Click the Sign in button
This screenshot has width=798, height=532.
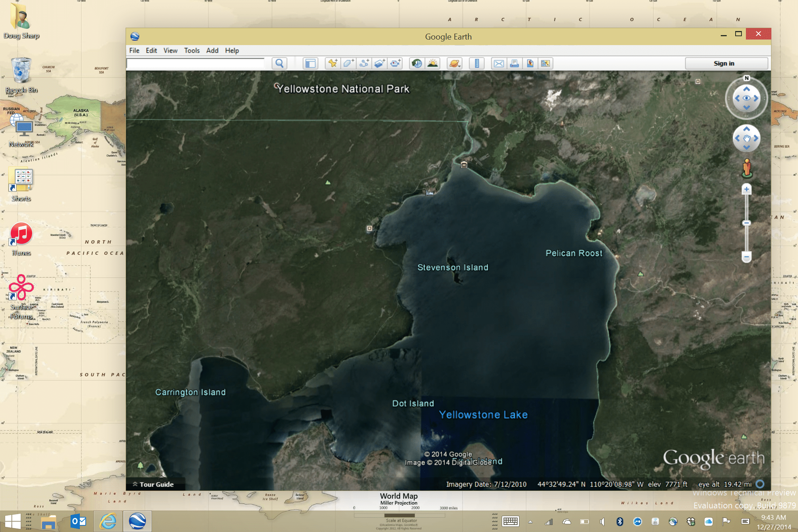[x=726, y=64]
